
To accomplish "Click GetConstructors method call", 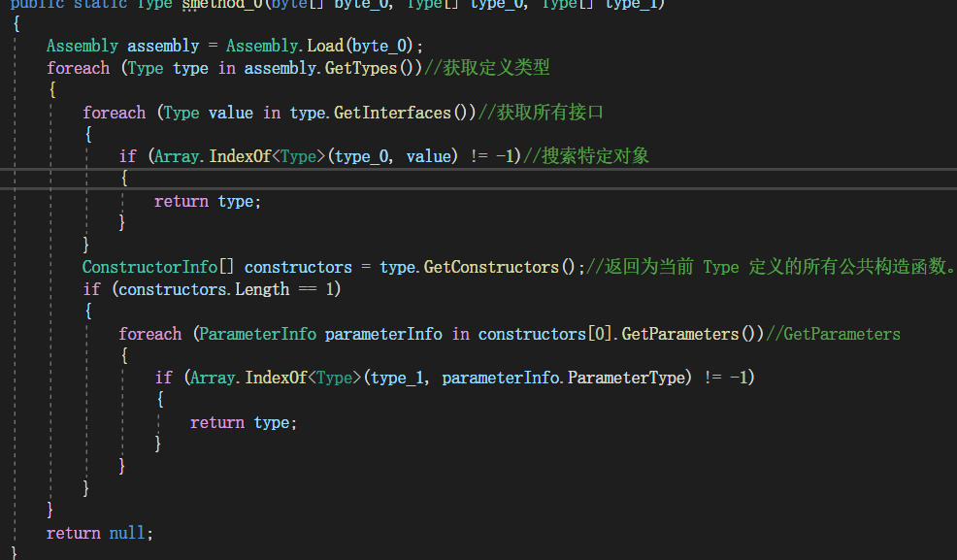I will click(x=491, y=267).
